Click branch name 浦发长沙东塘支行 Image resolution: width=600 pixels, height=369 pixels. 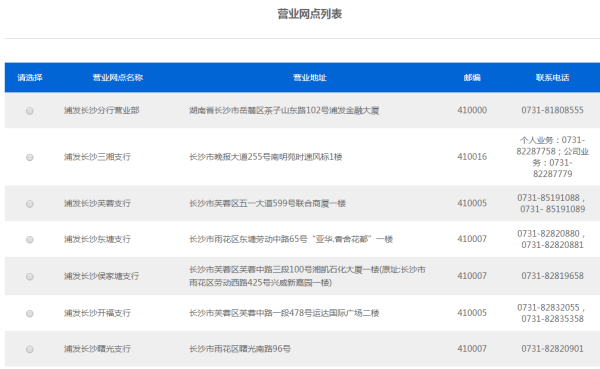point(97,239)
